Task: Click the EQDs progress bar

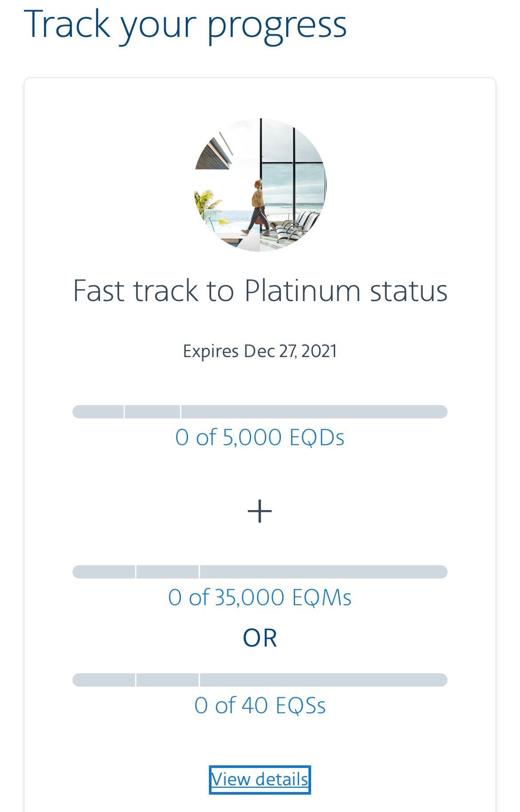Action: coord(260,412)
